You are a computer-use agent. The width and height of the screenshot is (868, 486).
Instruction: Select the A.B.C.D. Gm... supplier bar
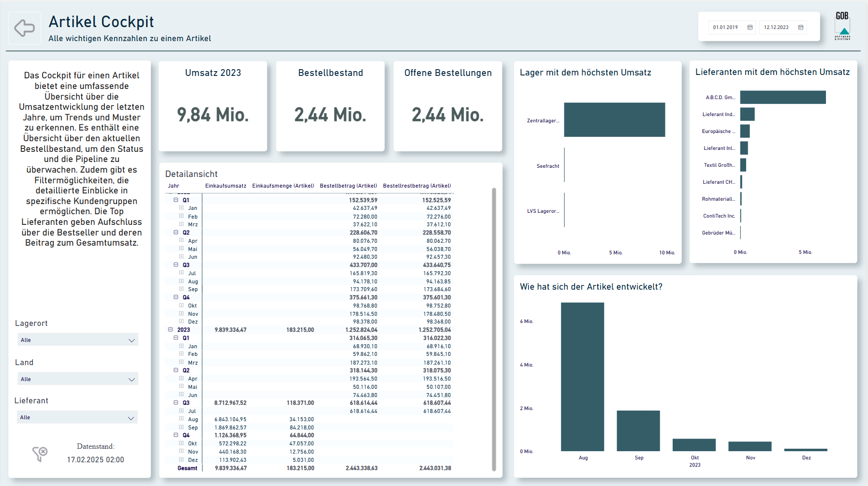coord(783,97)
